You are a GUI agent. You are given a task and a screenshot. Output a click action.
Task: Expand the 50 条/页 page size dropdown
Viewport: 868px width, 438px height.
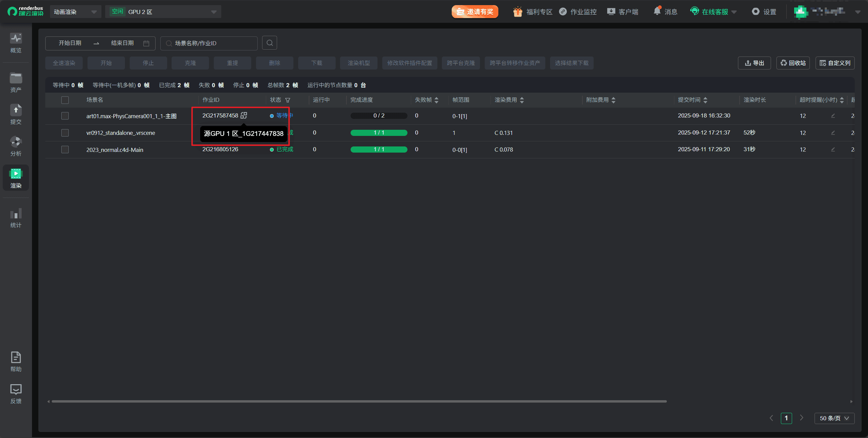click(834, 418)
